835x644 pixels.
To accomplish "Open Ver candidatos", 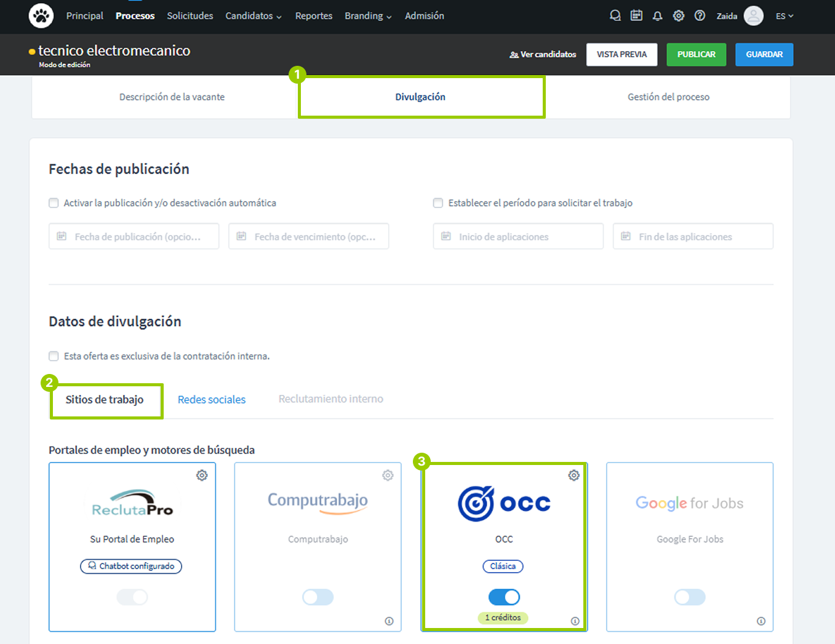I will click(x=543, y=54).
